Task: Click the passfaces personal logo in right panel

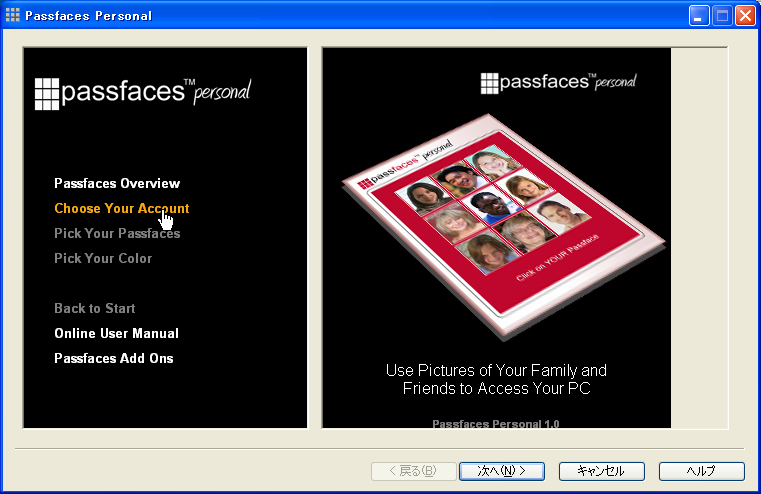Action: 558,83
